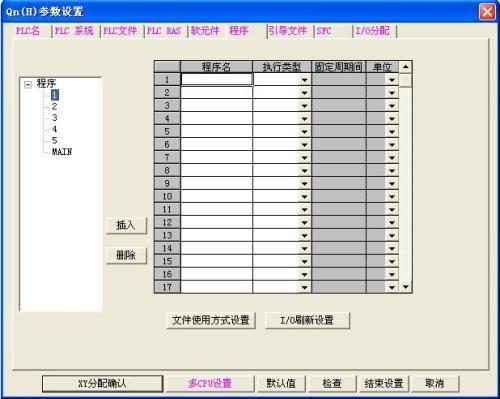Click the 插入 button
The image size is (500, 399).
pos(126,225)
